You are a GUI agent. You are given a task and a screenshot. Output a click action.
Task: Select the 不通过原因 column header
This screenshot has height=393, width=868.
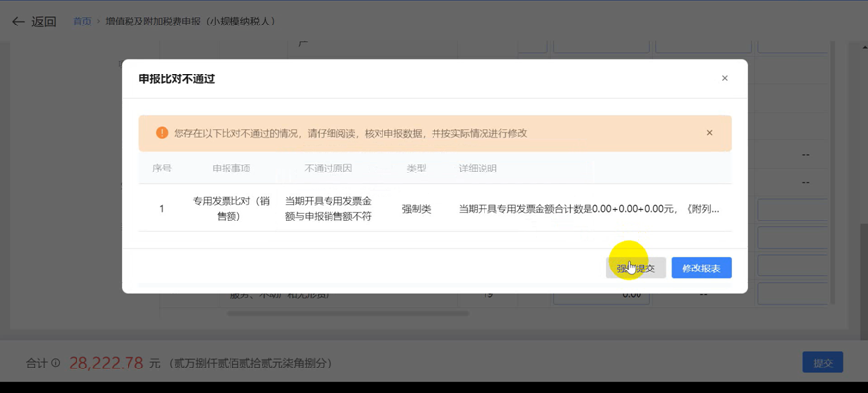tap(328, 169)
